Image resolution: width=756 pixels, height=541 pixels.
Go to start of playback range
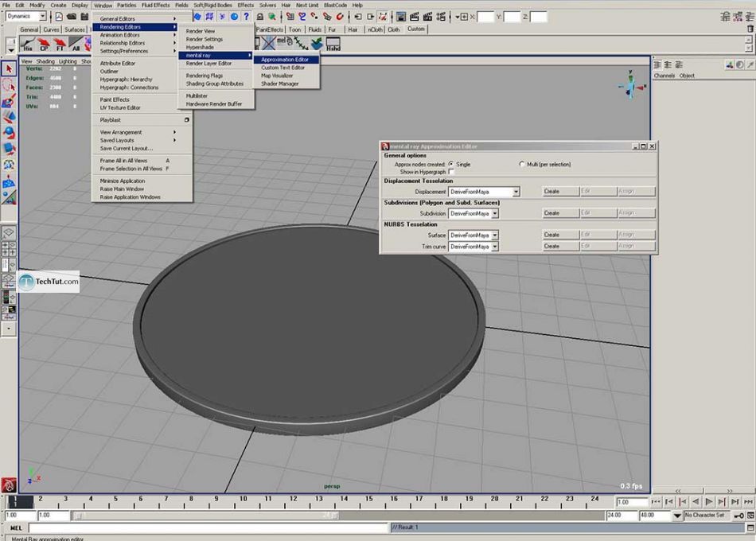(657, 501)
